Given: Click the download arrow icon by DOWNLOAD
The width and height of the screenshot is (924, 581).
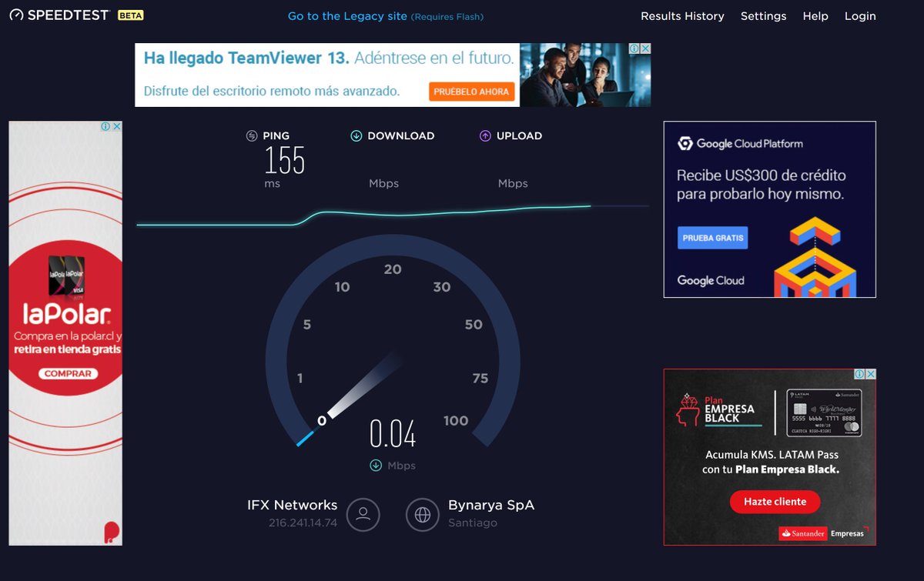Looking at the screenshot, I should (x=357, y=136).
